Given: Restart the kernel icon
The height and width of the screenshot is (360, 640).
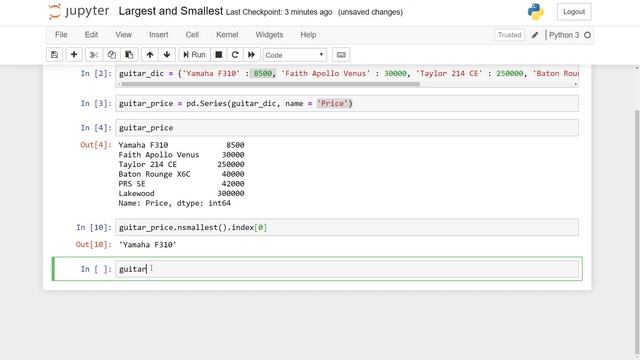Looking at the screenshot, I should click(235, 55).
